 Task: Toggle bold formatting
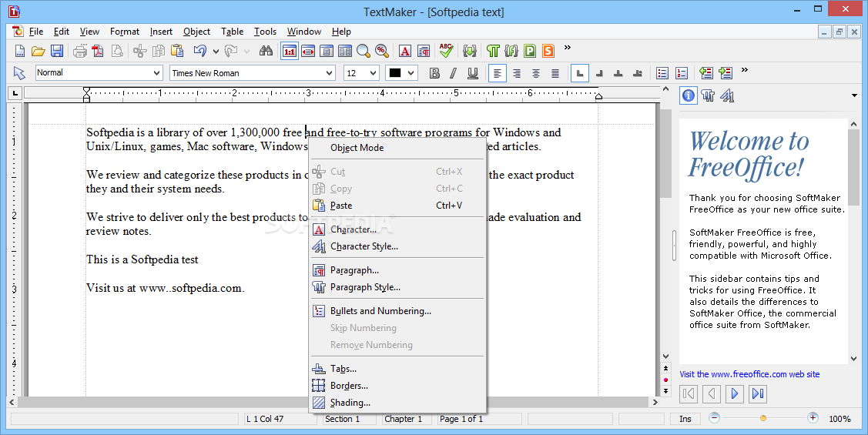434,73
